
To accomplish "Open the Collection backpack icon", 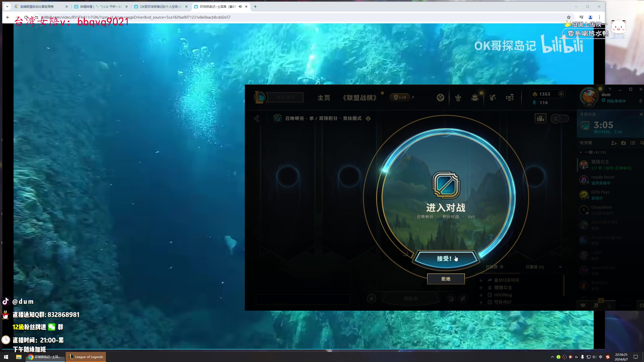I will click(475, 98).
